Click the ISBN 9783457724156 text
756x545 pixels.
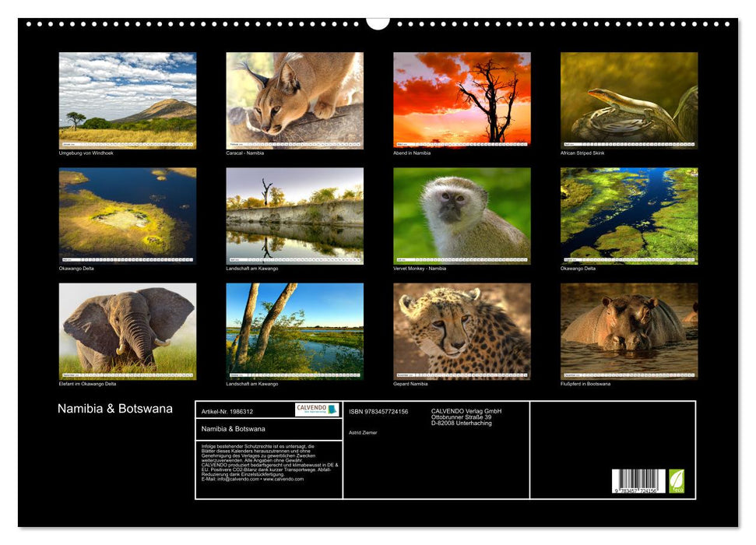coord(378,411)
